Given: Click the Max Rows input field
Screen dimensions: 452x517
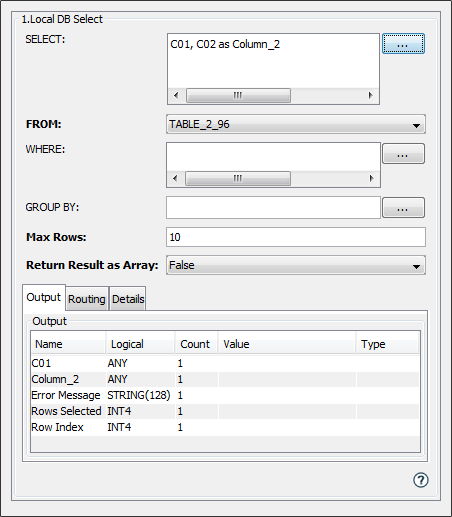Looking at the screenshot, I should pos(296,237).
